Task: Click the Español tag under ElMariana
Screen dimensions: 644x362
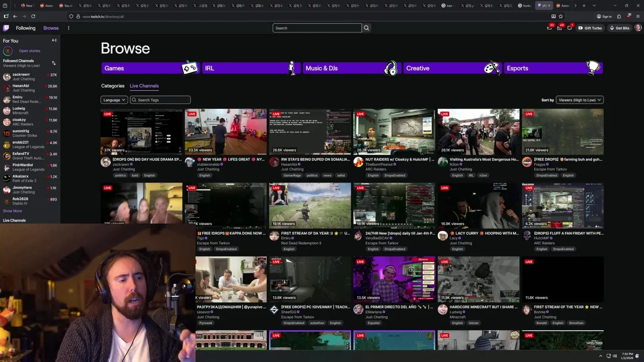Action: tap(373, 323)
